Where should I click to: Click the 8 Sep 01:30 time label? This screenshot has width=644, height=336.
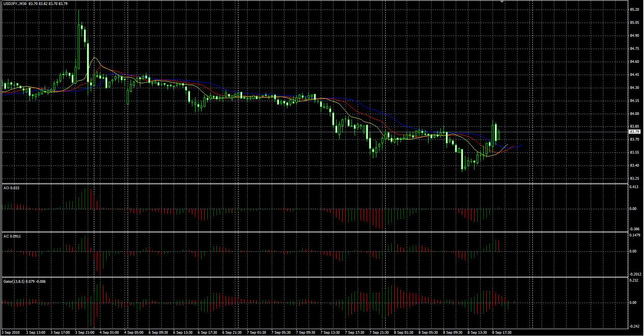(x=403, y=333)
